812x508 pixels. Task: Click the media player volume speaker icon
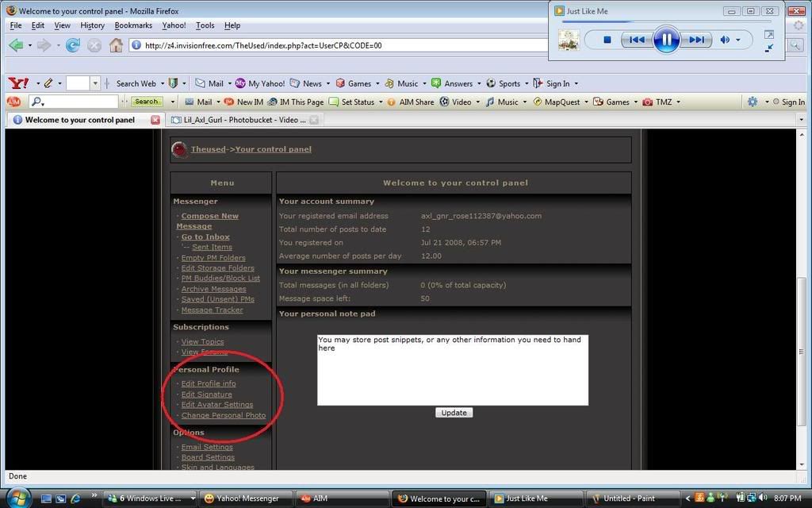pos(725,40)
